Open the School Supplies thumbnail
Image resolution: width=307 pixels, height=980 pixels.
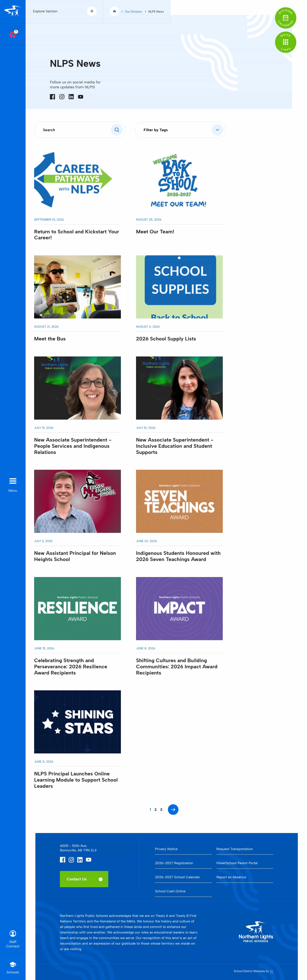[x=179, y=287]
